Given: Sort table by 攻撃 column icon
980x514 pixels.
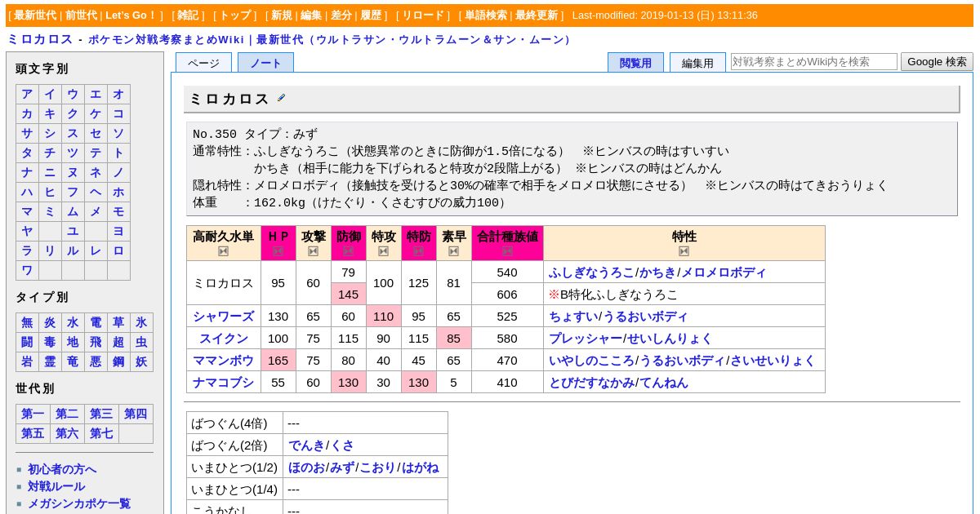Looking at the screenshot, I should (314, 251).
